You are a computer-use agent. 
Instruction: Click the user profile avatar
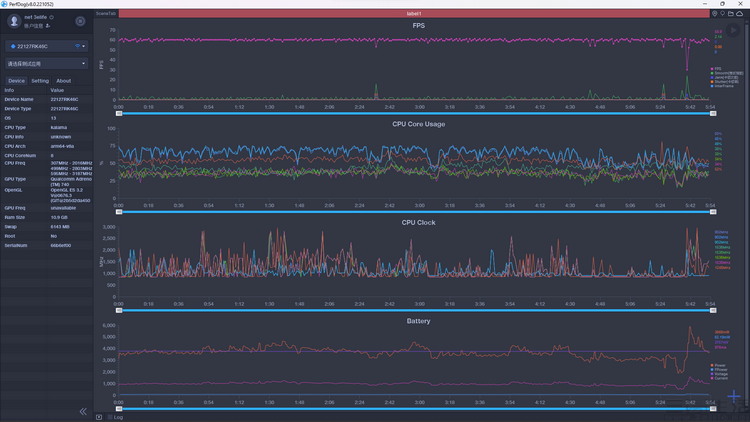(14, 21)
